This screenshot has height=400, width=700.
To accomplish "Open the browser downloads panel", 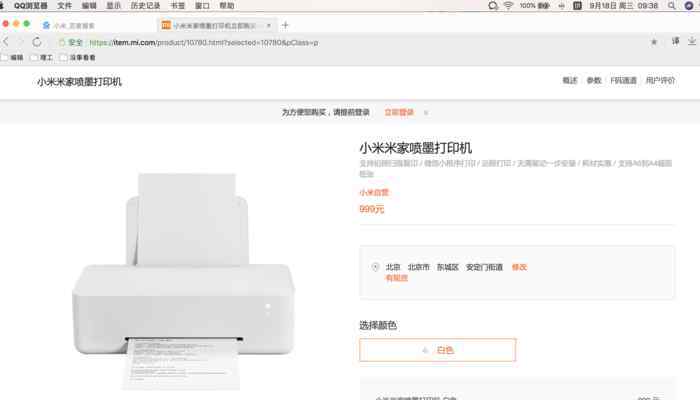I will (692, 42).
